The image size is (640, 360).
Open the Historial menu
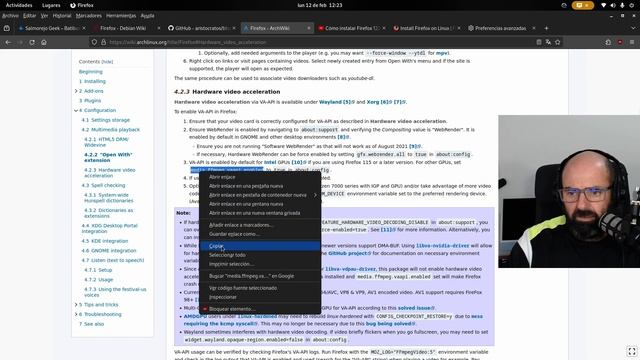pyautogui.click(x=62, y=16)
